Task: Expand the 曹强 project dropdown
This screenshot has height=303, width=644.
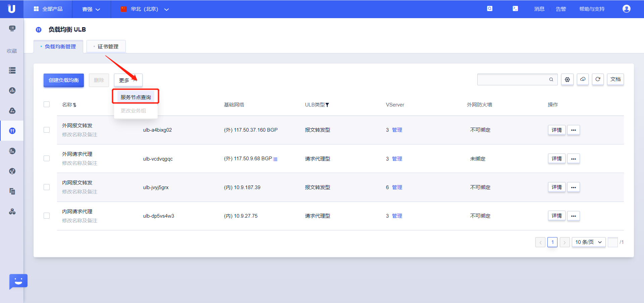Action: tap(91, 9)
